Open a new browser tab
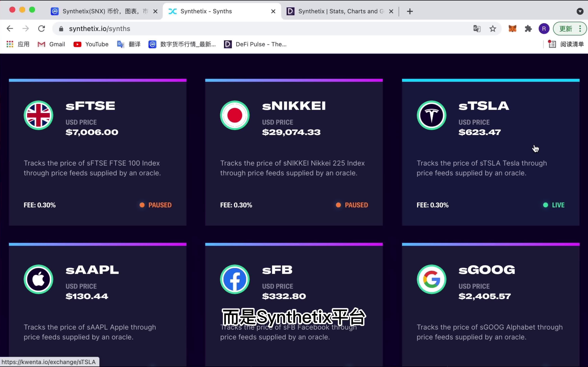The width and height of the screenshot is (588, 367). tap(410, 11)
